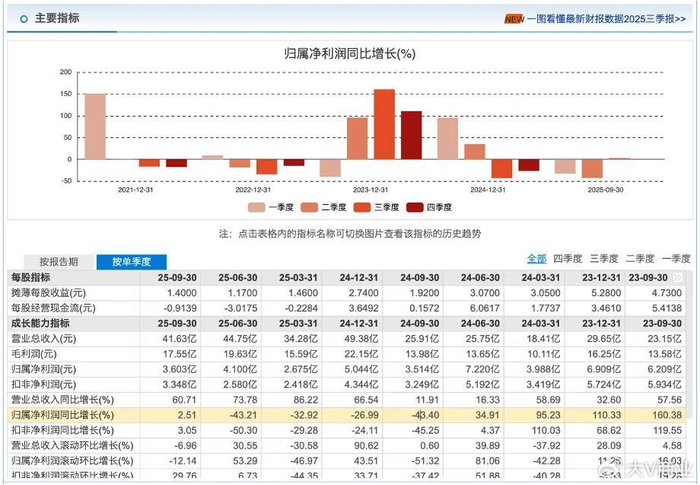Toggle 一季度 legend swatch in chart
The width and height of the screenshot is (700, 485).
click(256, 207)
